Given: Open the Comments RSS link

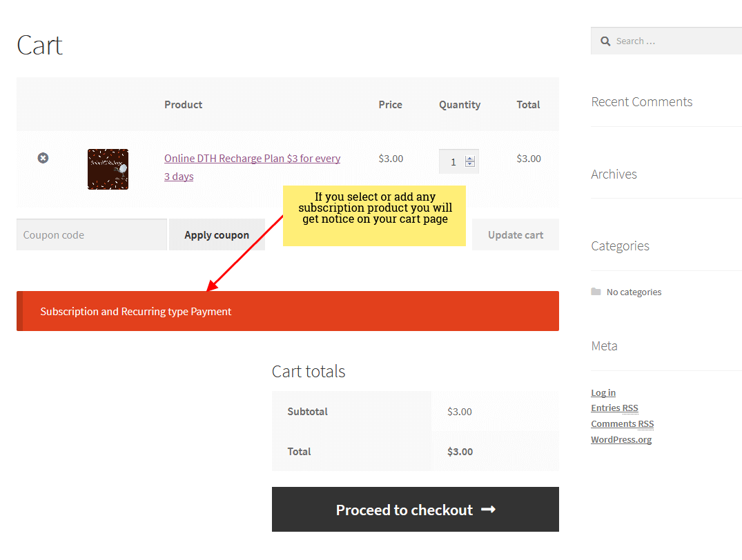Looking at the screenshot, I should click(622, 423).
